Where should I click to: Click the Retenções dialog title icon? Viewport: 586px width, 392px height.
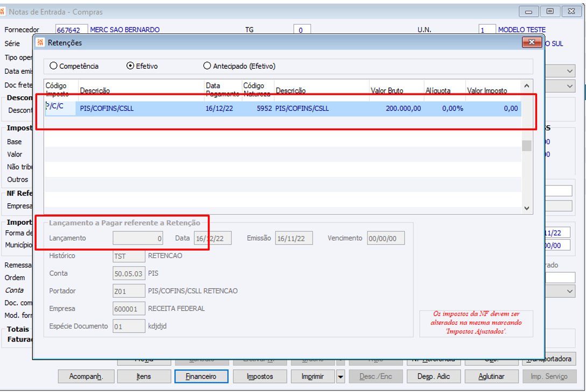[40, 42]
